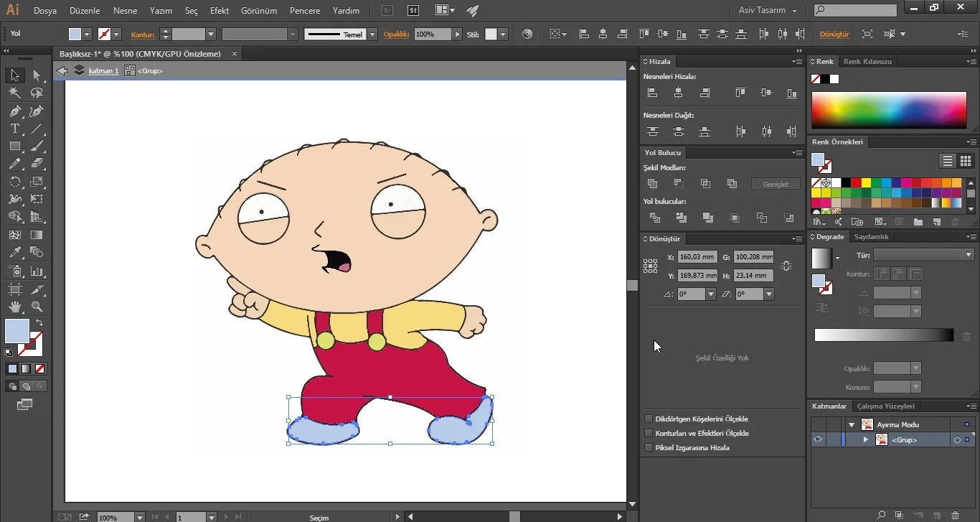The image size is (980, 522).
Task: Select the Pen tool
Action: coord(14,111)
